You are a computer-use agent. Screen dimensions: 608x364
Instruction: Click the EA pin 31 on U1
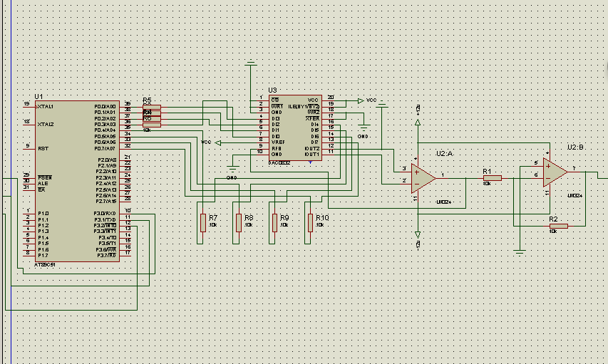29,189
